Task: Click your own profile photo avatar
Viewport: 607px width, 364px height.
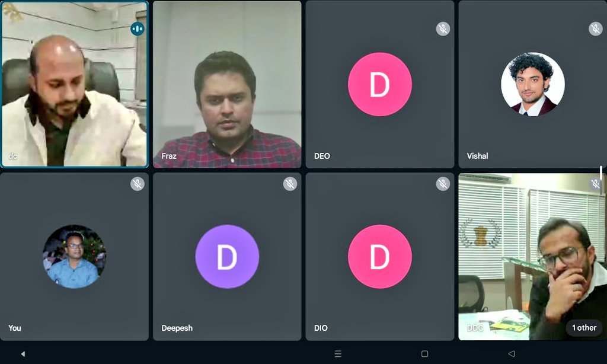Action: [74, 256]
